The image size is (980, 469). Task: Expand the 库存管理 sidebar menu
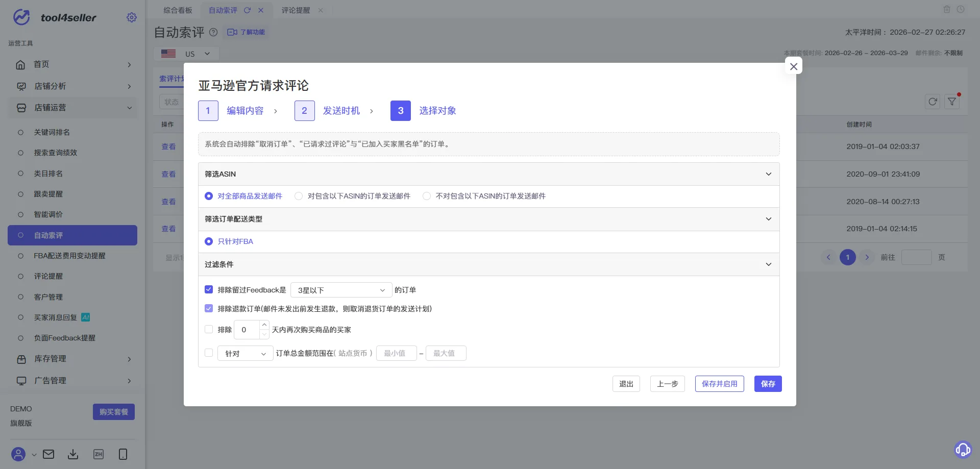[x=129, y=359]
